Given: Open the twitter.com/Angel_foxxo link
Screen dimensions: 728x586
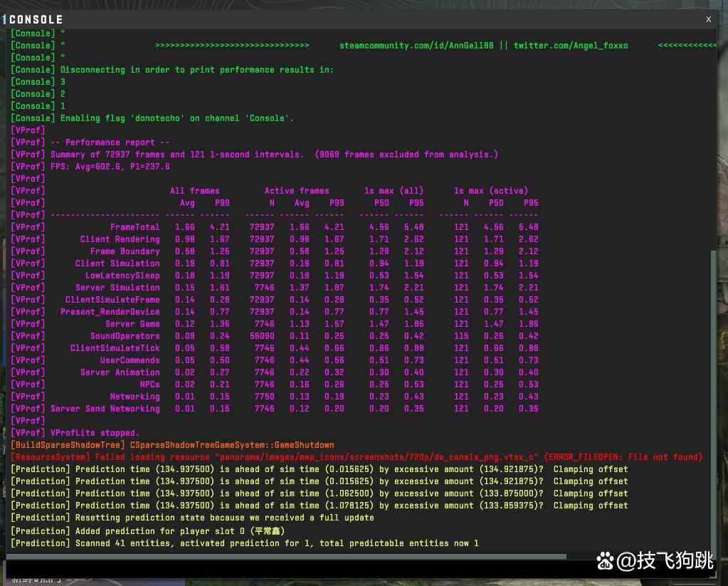Looking at the screenshot, I should [571, 46].
